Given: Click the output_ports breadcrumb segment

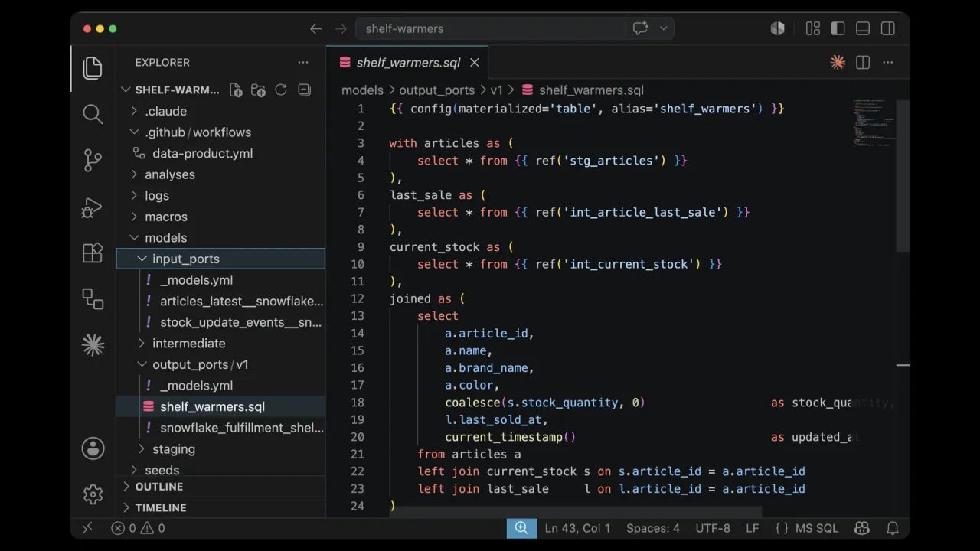Looking at the screenshot, I should 436,90.
